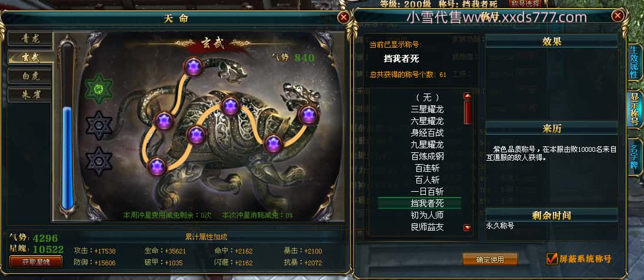Click the topmost purple star node on the snake

pyautogui.click(x=193, y=66)
